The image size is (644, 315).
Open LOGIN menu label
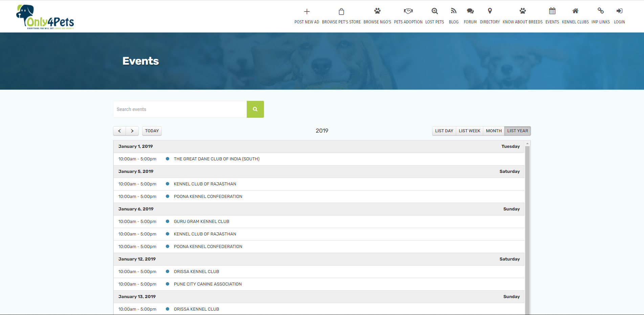point(619,22)
